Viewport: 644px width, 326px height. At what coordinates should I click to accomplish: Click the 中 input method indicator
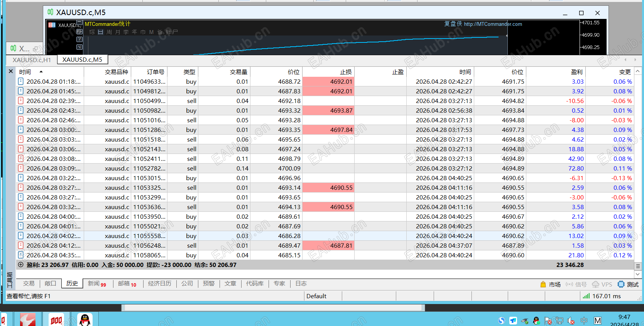point(584,321)
